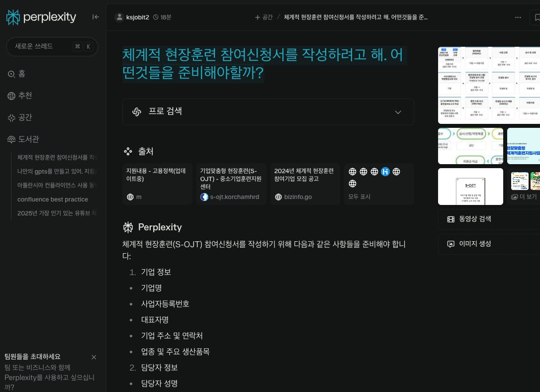
Task: Open the ksjobit2 profile name
Action: coord(137,17)
